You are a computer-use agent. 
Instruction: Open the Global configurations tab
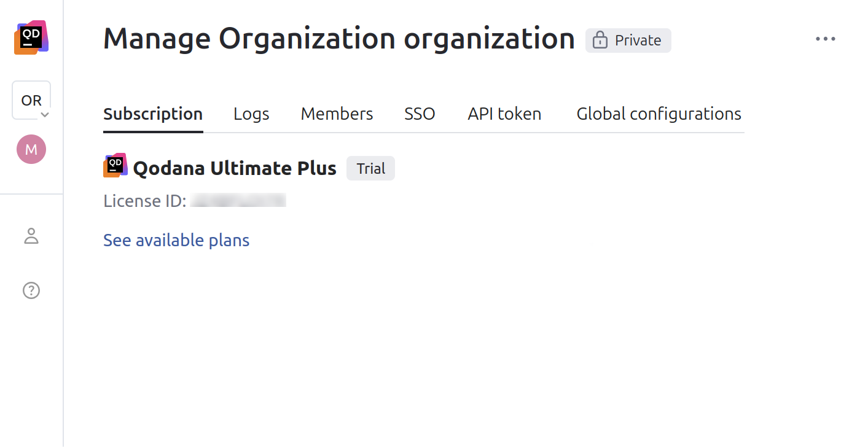pos(659,114)
